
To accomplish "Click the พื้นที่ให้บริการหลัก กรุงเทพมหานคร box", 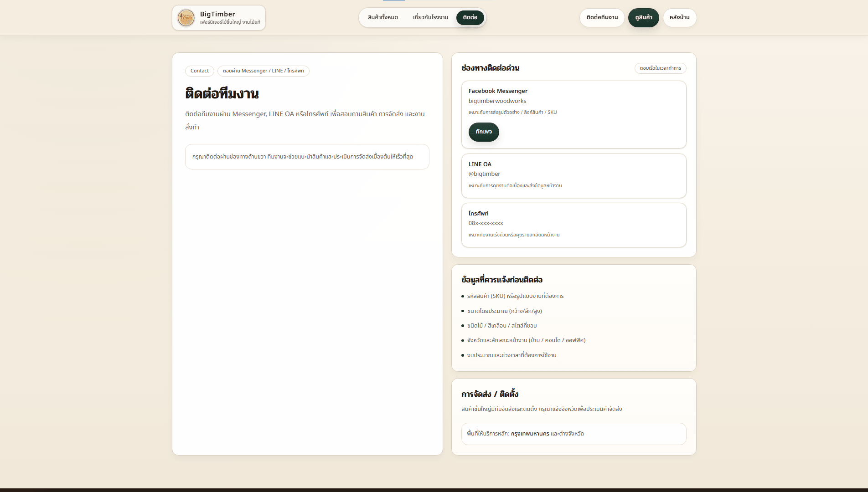I will click(x=573, y=434).
